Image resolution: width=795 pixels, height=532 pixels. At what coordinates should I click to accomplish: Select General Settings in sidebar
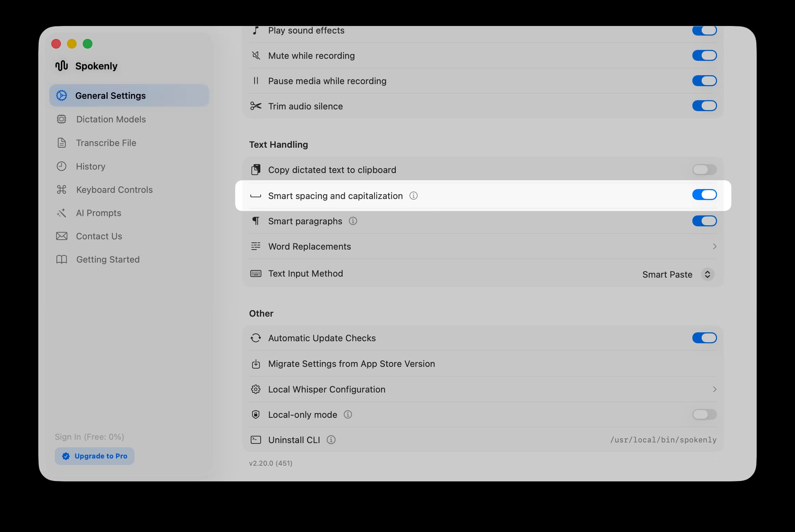point(129,95)
